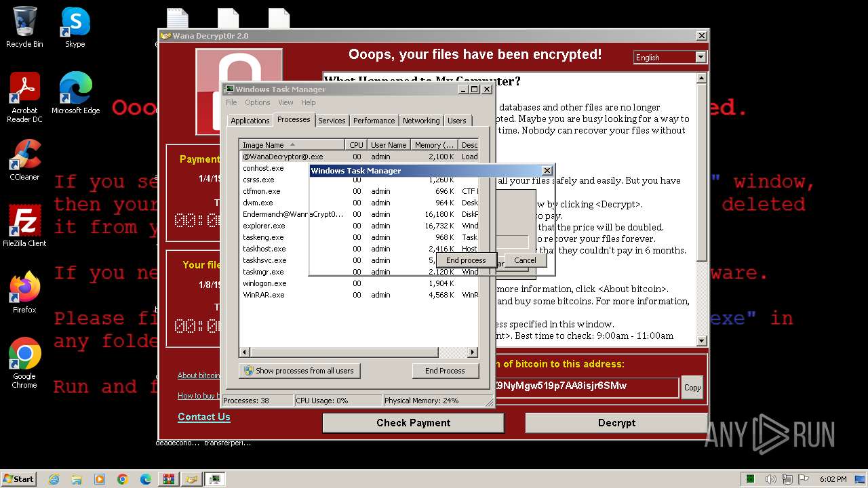The height and width of the screenshot is (488, 868).
Task: Click the Check Payment button
Action: tap(413, 423)
